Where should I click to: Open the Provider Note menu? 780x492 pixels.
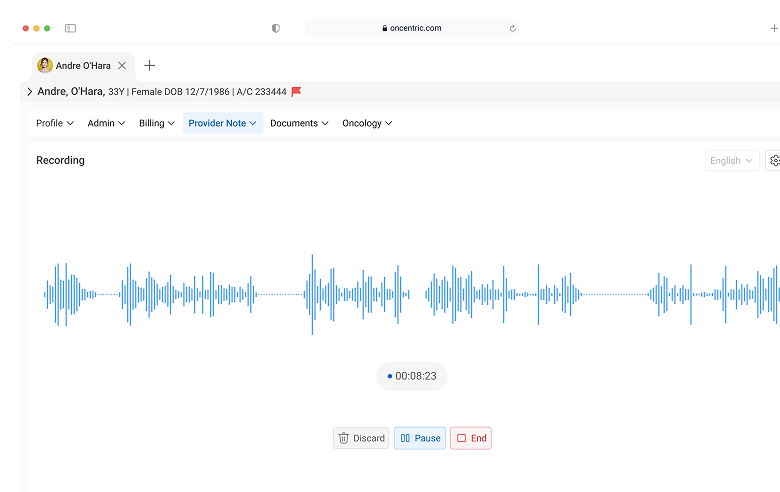[x=223, y=123]
